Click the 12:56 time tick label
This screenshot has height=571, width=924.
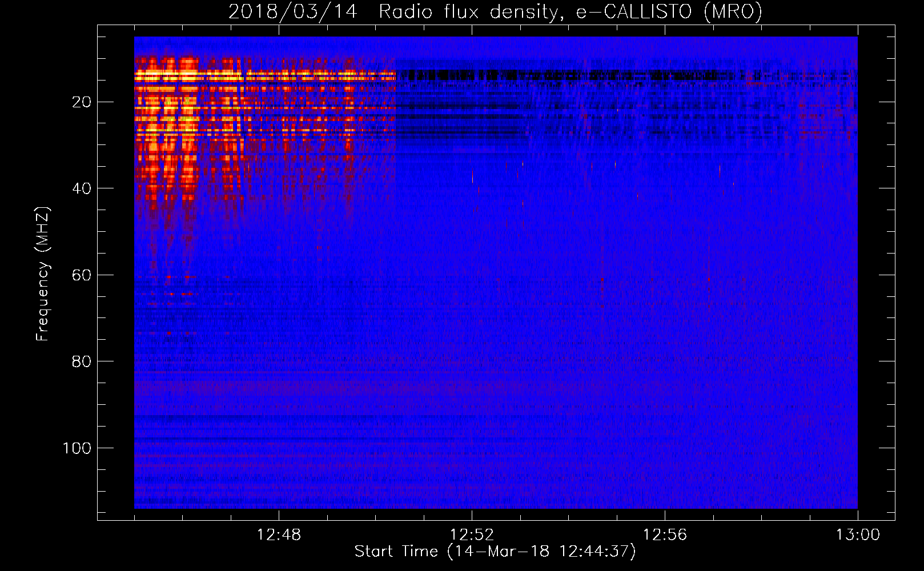[x=665, y=535]
